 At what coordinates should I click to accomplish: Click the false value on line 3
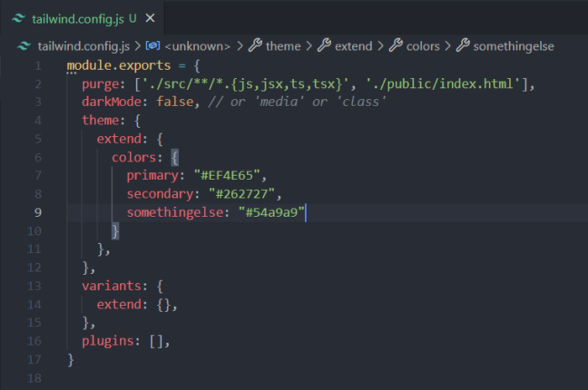click(175, 102)
